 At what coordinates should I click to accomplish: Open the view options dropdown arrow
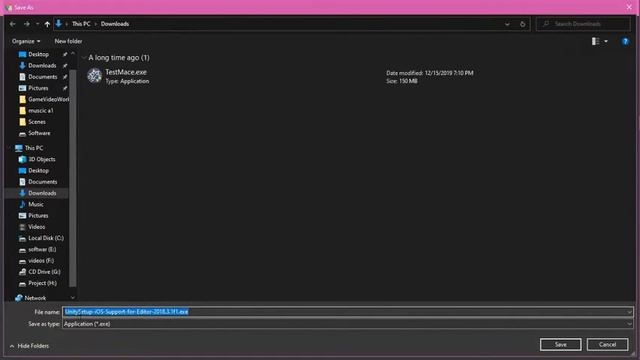(606, 41)
